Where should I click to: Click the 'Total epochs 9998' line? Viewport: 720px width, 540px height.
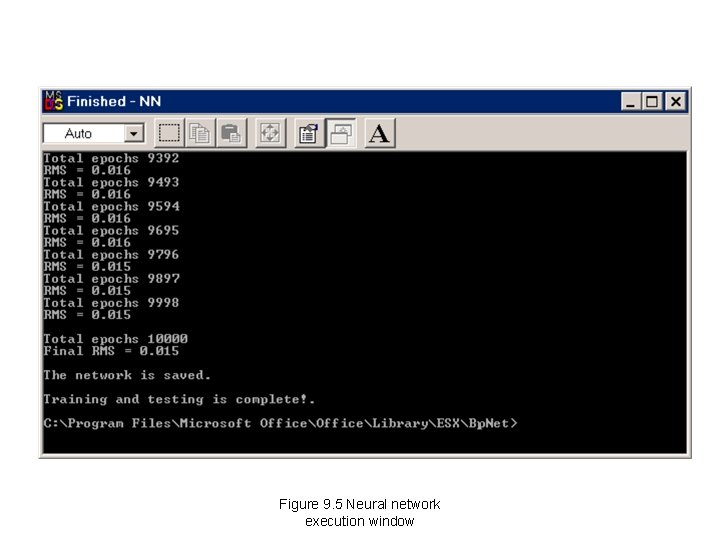tap(111, 303)
